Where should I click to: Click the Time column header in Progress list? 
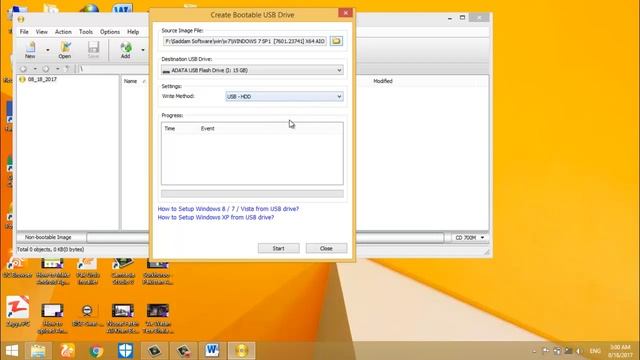click(170, 129)
